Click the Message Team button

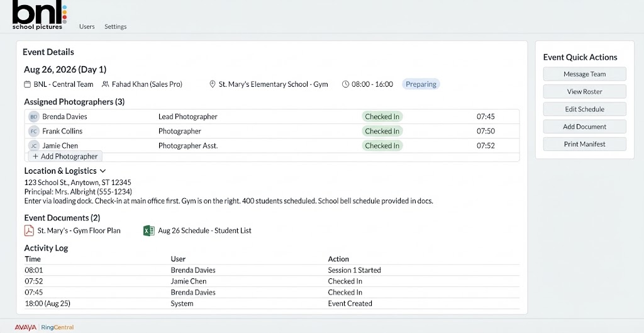584,74
